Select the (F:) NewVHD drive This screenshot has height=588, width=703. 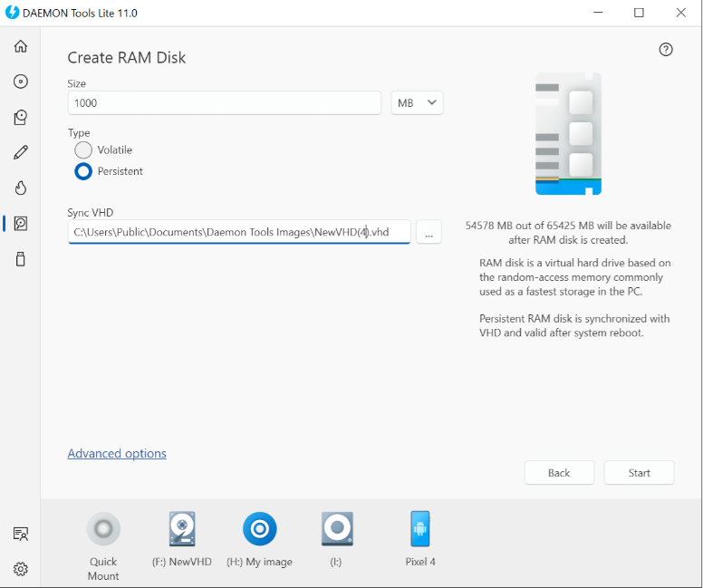click(182, 529)
